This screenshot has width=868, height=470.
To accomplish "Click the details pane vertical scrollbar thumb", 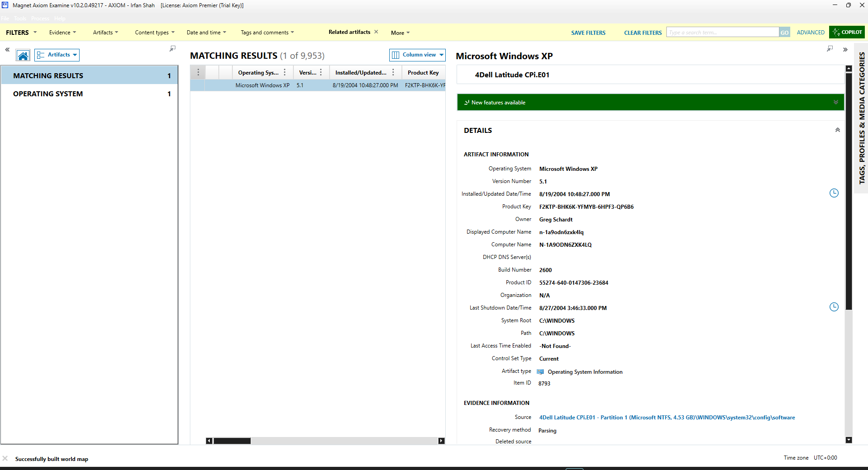I will (849, 191).
